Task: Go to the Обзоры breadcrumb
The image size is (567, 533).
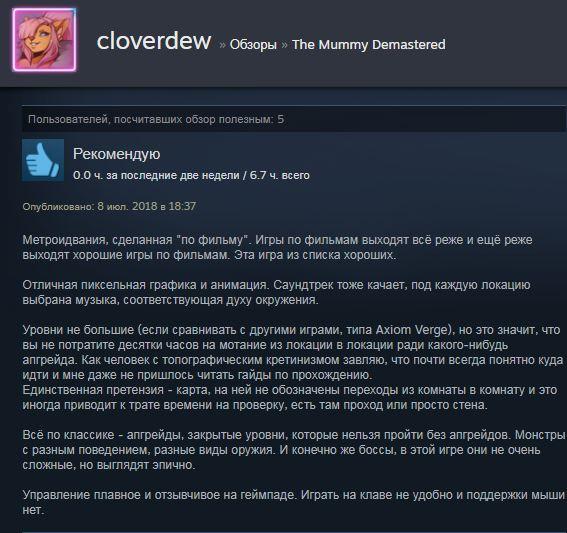Action: pos(253,45)
